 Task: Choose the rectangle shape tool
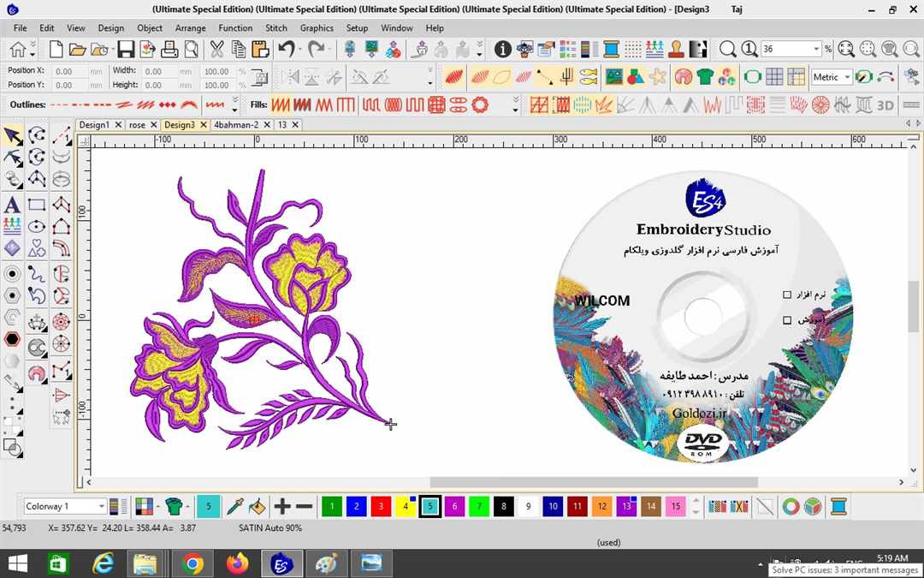tap(37, 205)
